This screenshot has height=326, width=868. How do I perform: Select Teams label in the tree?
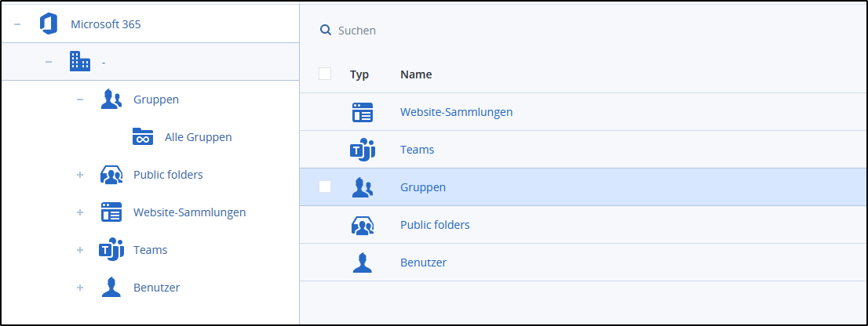click(x=151, y=250)
